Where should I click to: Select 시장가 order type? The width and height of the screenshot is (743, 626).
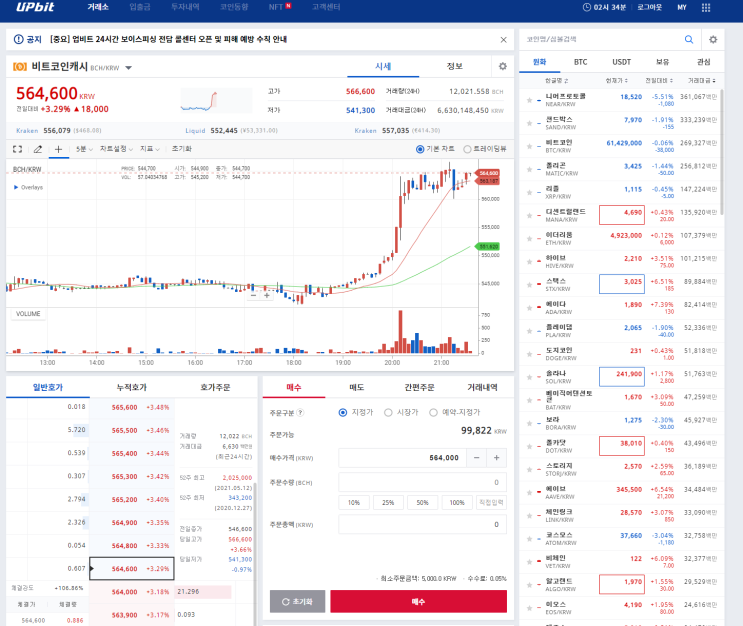[388, 413]
